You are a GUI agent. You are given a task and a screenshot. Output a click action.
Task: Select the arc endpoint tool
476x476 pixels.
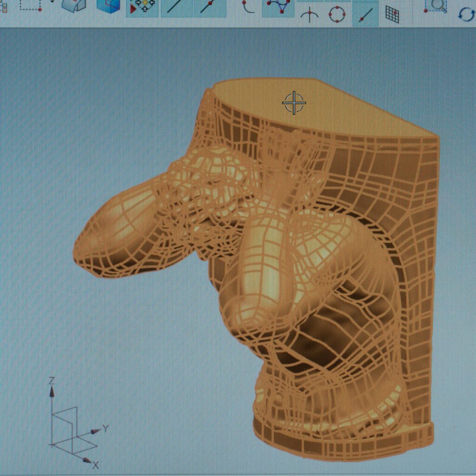click(x=248, y=7)
